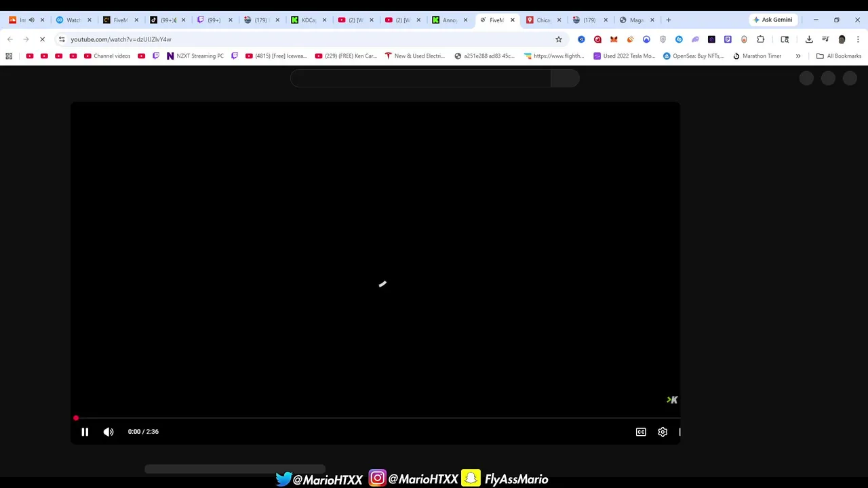Open the Ask Gemini button

pos(772,20)
